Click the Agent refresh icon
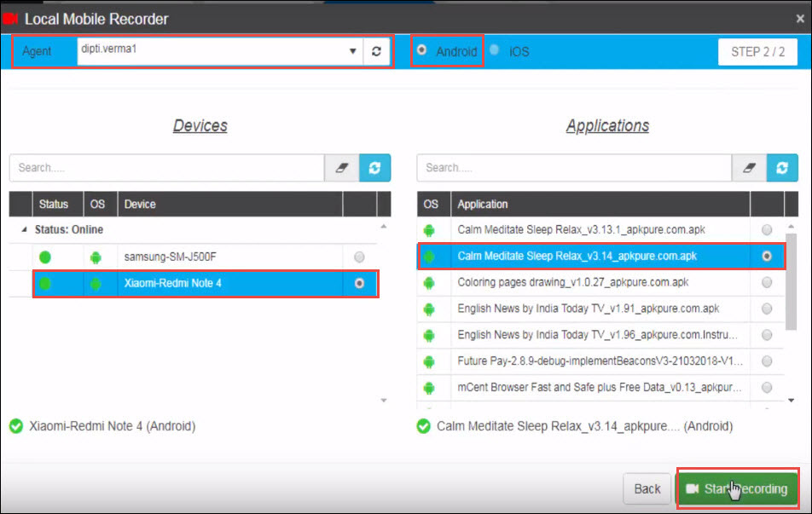Image resolution: width=812 pixels, height=514 pixels. tap(376, 52)
